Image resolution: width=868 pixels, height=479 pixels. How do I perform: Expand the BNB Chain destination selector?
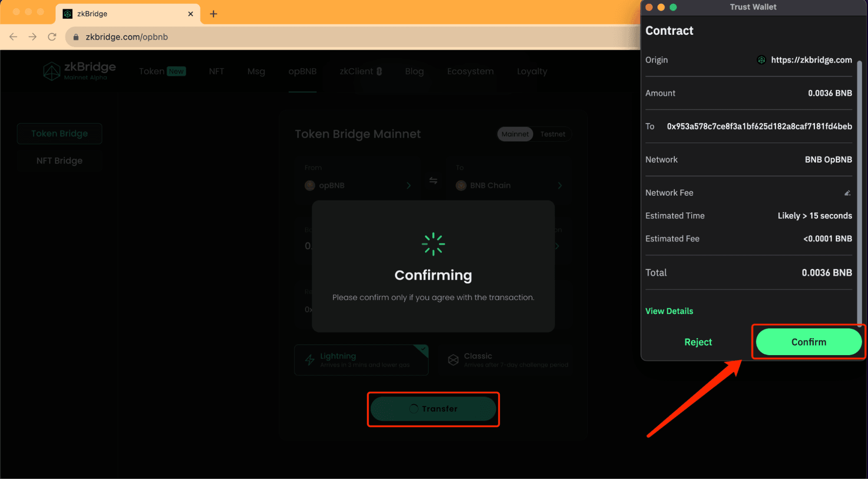tap(509, 186)
